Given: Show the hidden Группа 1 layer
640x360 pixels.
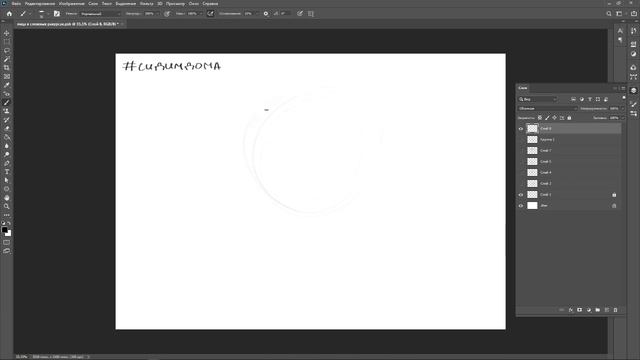Looking at the screenshot, I should coord(521,140).
